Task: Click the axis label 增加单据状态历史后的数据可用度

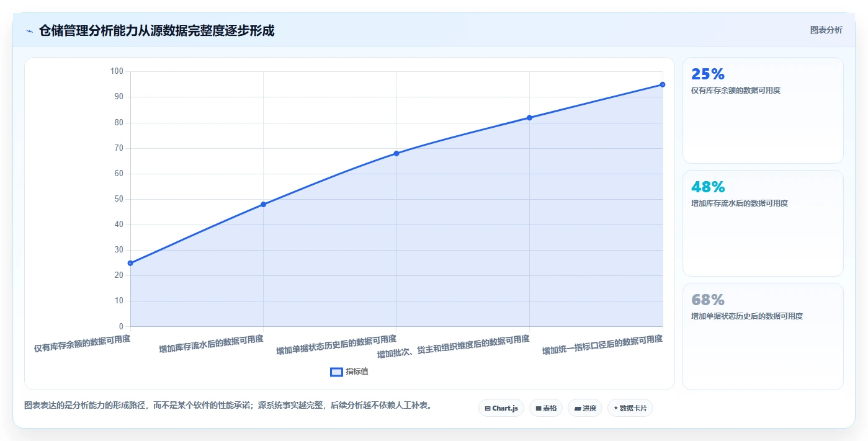Action: [x=336, y=344]
